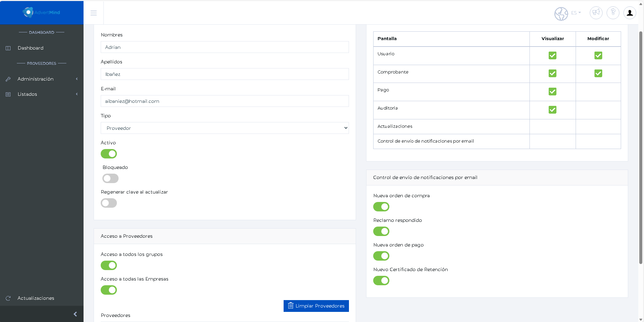Open Actualizaciones menu item
This screenshot has width=644, height=322.
pyautogui.click(x=36, y=298)
